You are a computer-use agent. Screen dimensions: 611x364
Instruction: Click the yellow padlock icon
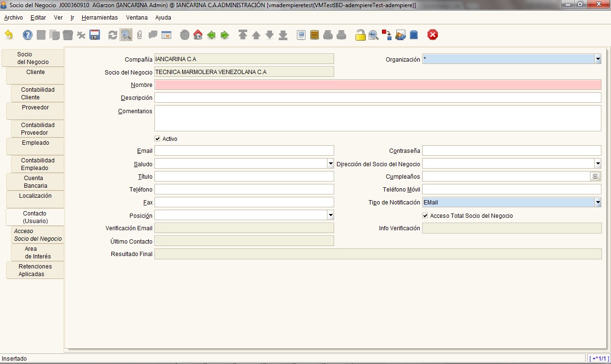point(360,35)
